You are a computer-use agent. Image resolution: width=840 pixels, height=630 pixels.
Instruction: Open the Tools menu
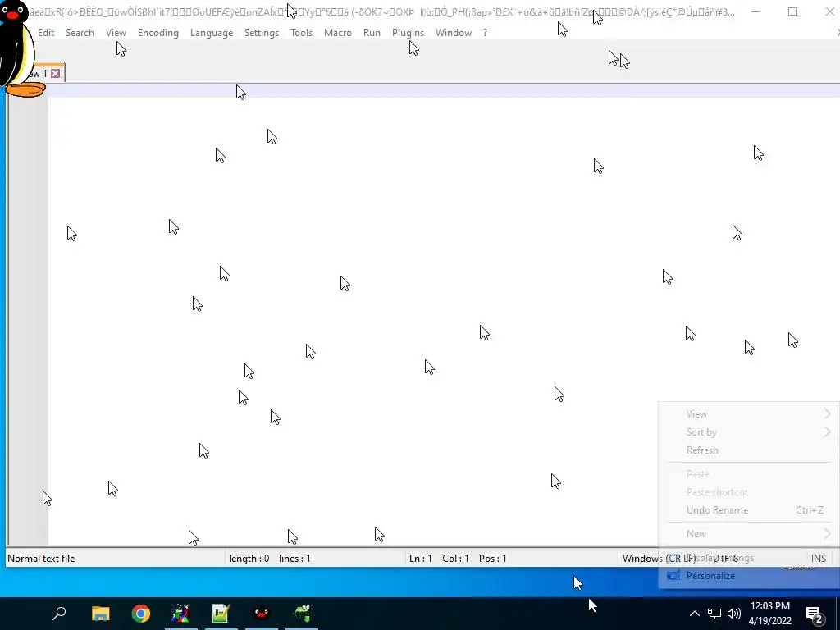(301, 33)
